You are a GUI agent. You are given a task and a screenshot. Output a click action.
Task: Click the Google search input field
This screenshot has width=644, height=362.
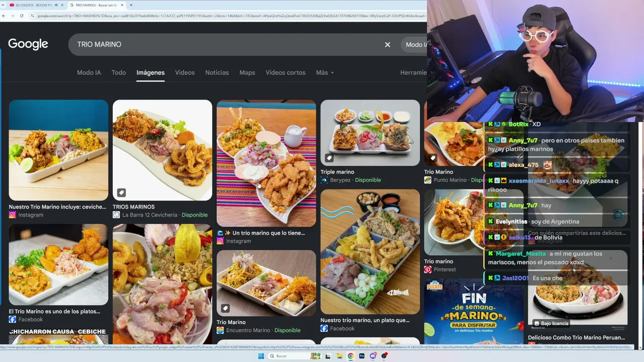(x=226, y=45)
